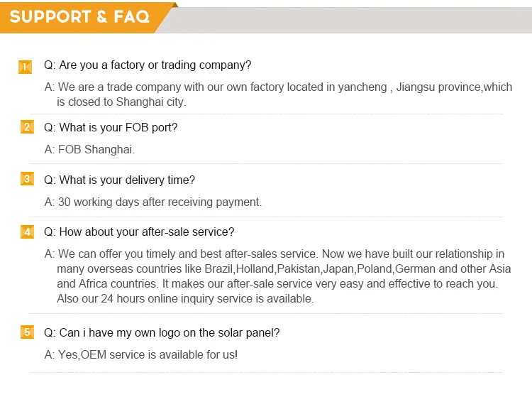Click the FOB Shanghai answer
This screenshot has height=397, width=532.
(x=89, y=150)
